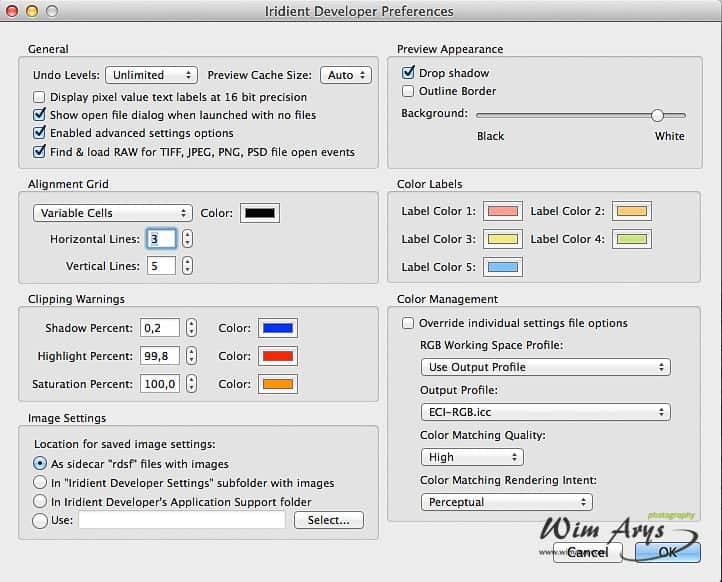Toggle Show open file dialog checkbox
This screenshot has height=582, width=722.
(39, 115)
